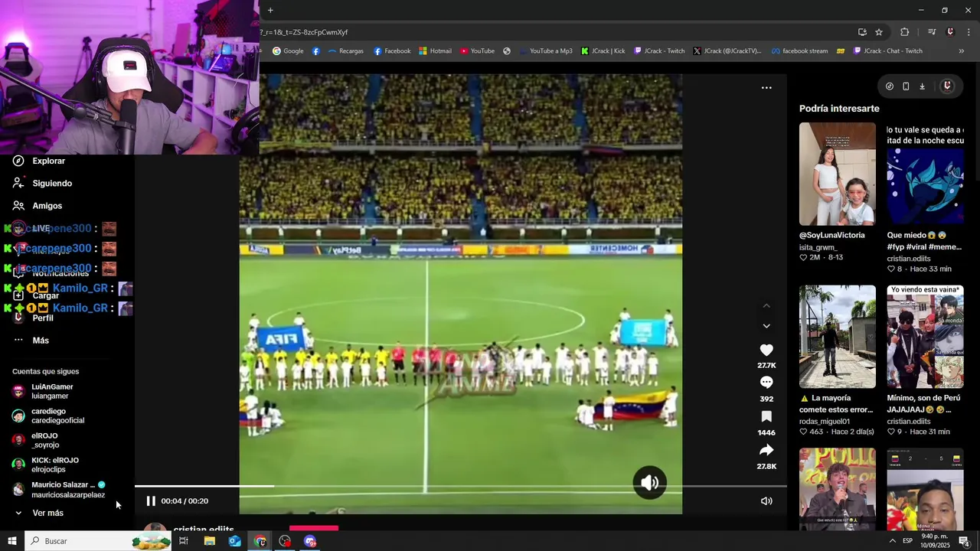
Task: Open isita_grwm_ author name
Action: tap(818, 248)
